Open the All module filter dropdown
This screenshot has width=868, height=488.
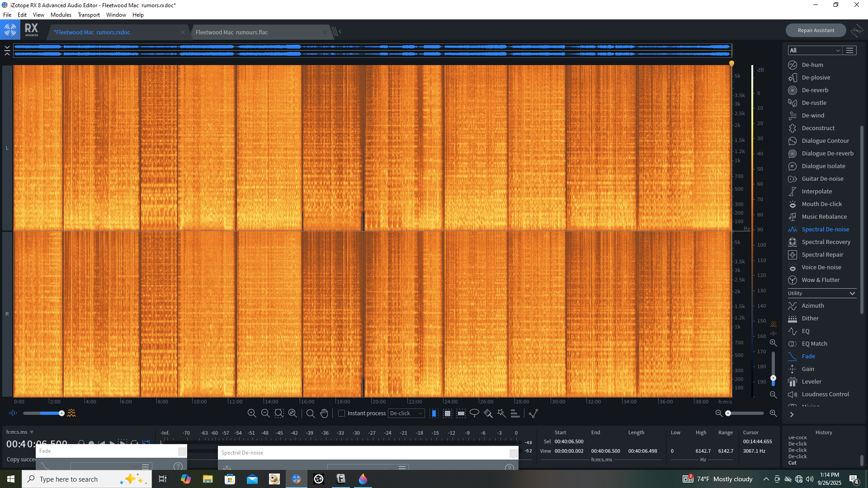(x=814, y=50)
